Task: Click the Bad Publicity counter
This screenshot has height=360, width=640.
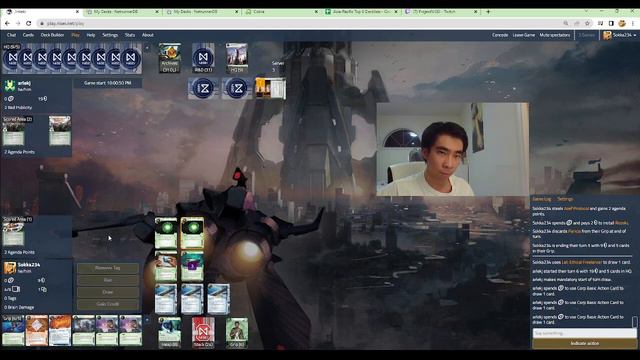Action: tap(18, 107)
